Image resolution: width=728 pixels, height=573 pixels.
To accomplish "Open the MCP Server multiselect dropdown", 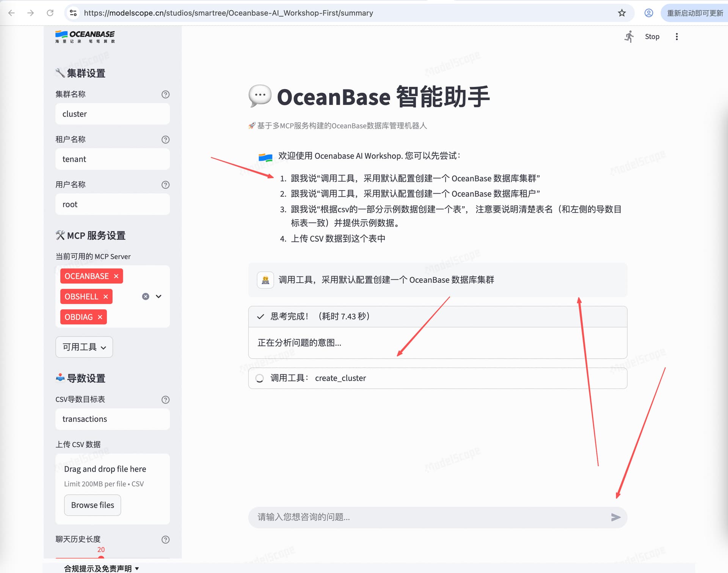I will 159,296.
